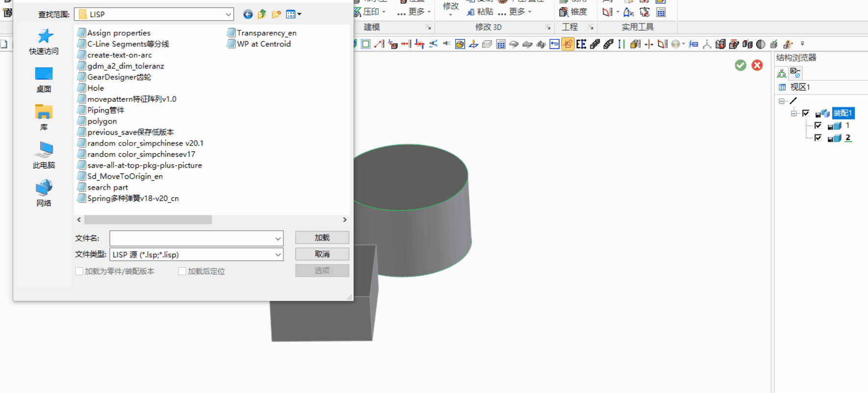Create a new folder in file dialog
The image size is (868, 393).
pos(276,14)
